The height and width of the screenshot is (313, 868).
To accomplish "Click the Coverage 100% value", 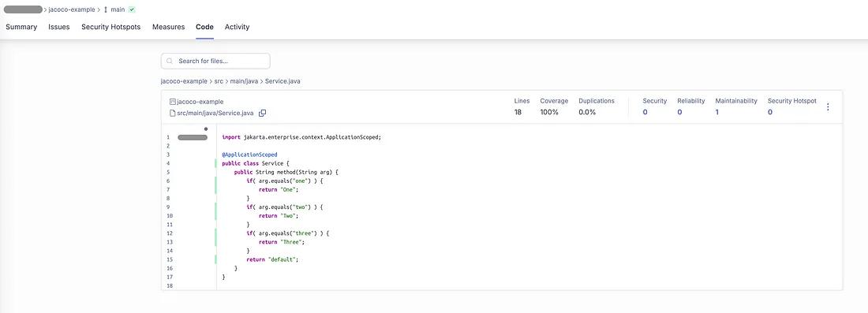I will tap(549, 112).
